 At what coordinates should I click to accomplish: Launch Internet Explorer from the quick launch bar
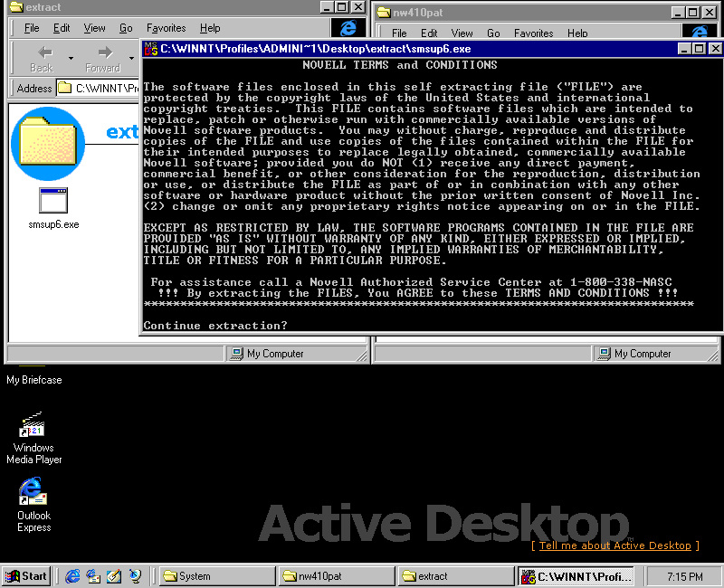(72, 576)
